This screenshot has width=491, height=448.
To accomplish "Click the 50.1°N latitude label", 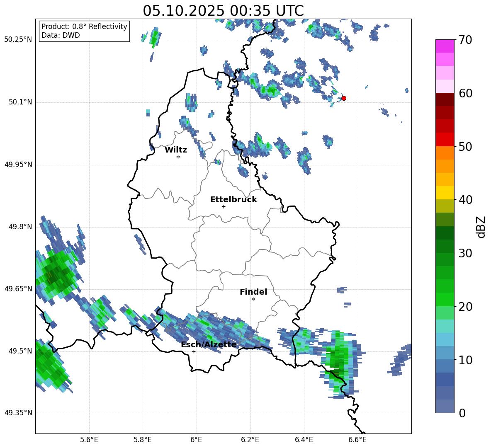I will coord(20,102).
